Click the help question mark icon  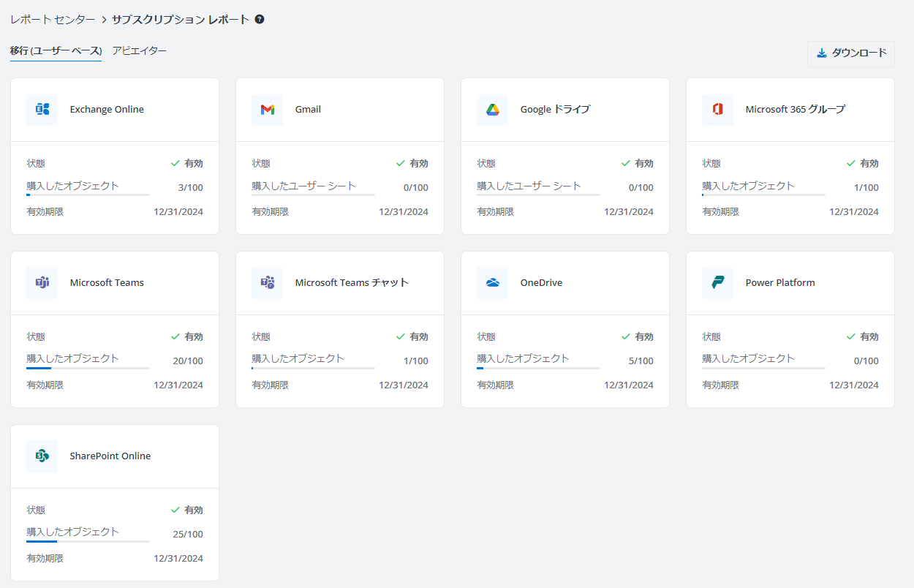point(260,20)
